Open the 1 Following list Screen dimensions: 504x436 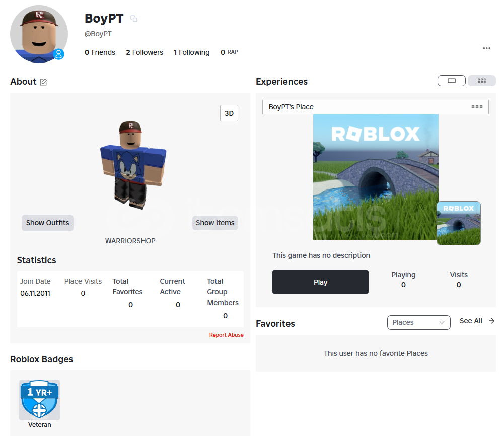coord(191,52)
